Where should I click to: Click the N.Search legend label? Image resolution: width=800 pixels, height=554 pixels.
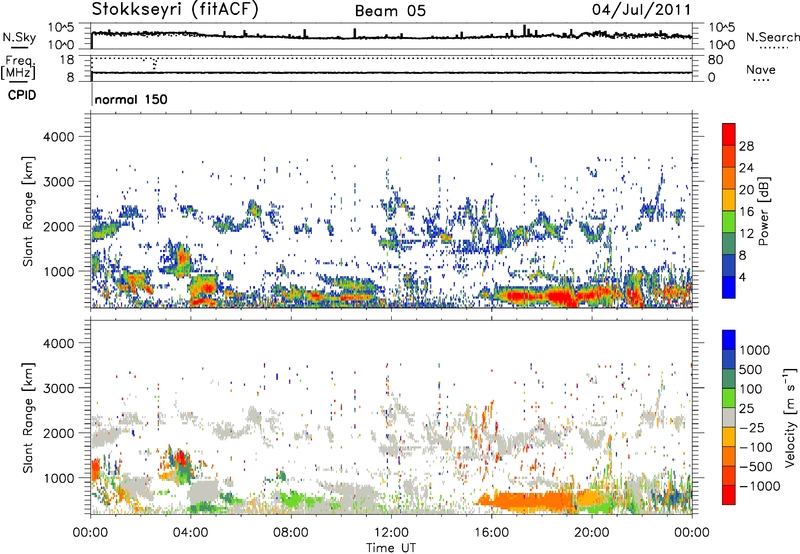pos(773,37)
